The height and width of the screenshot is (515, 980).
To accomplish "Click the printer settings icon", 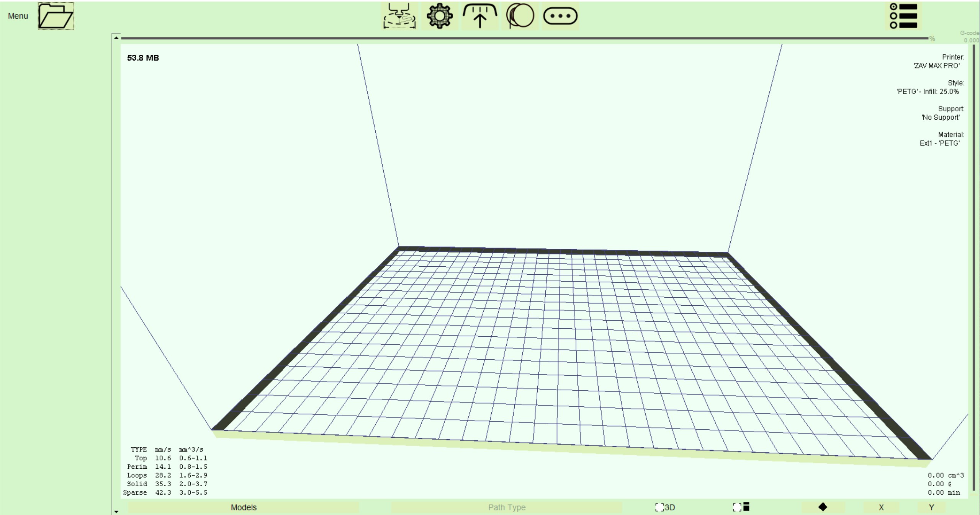I will (x=399, y=16).
